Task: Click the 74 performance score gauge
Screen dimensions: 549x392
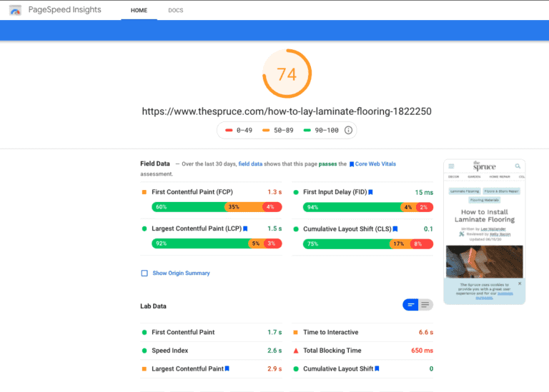Action: (287, 74)
